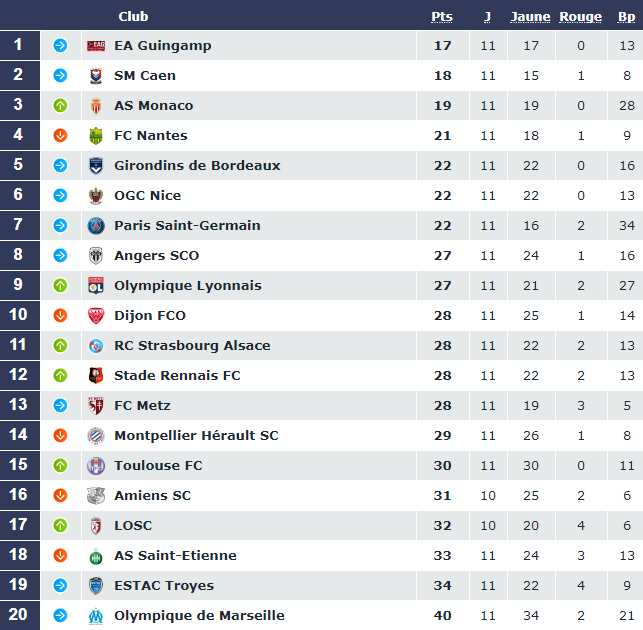This screenshot has width=643, height=630.
Task: Click the rank 20 position cell
Action: coord(19,616)
